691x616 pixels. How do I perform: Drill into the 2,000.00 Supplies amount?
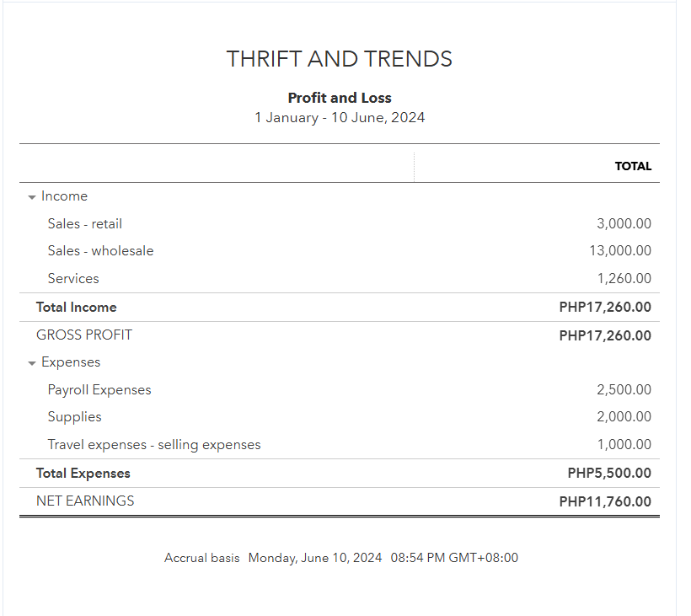pos(624,416)
